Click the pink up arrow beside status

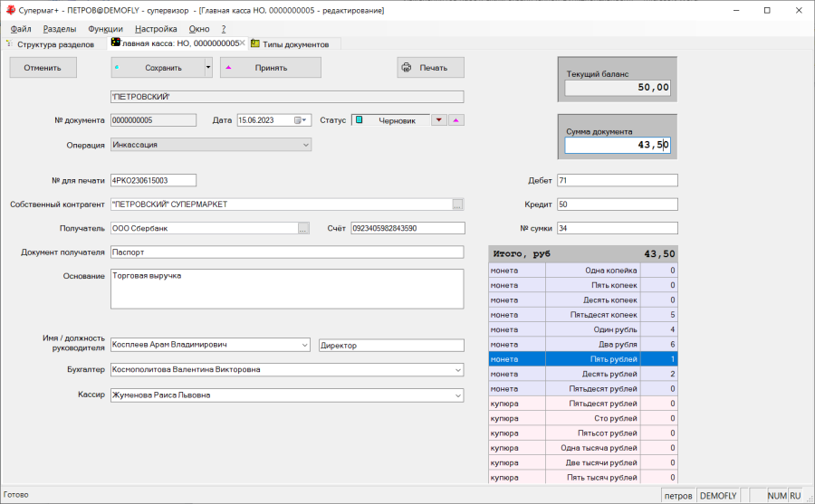click(x=456, y=119)
